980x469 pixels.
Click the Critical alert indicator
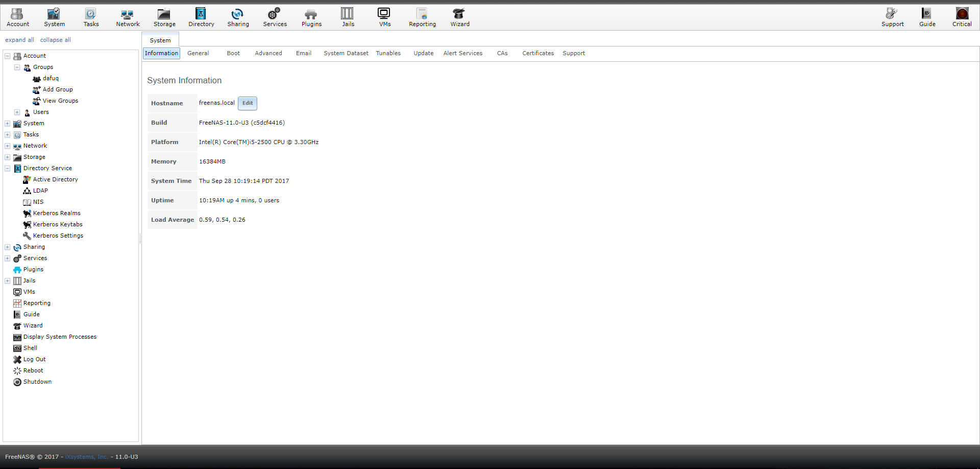pos(962,17)
